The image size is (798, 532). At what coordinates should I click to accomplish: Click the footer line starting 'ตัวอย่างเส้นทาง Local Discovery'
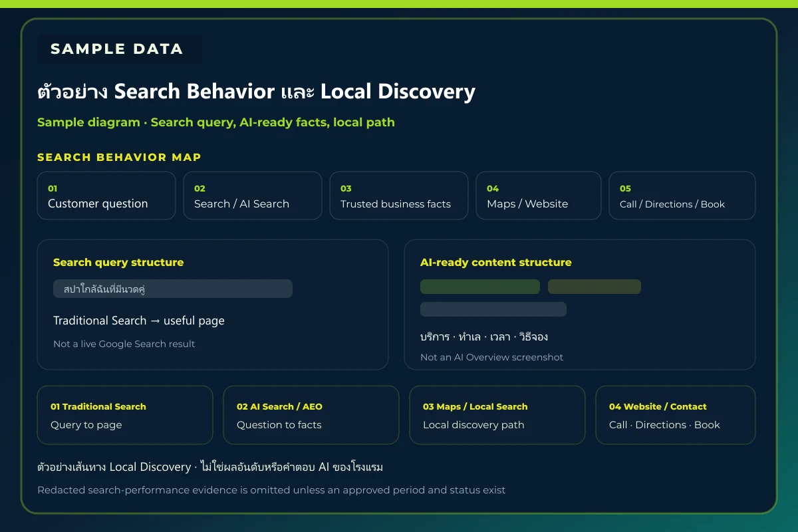[x=210, y=467]
